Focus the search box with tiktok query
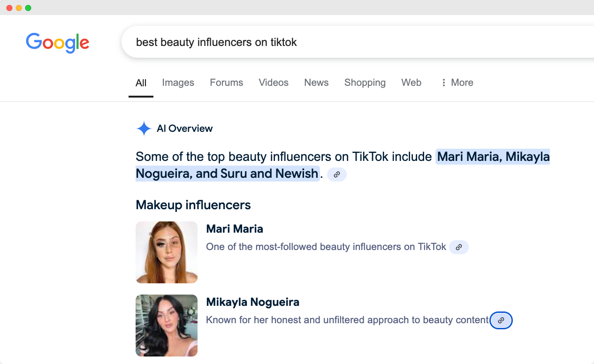The image size is (594, 364). [x=358, y=42]
